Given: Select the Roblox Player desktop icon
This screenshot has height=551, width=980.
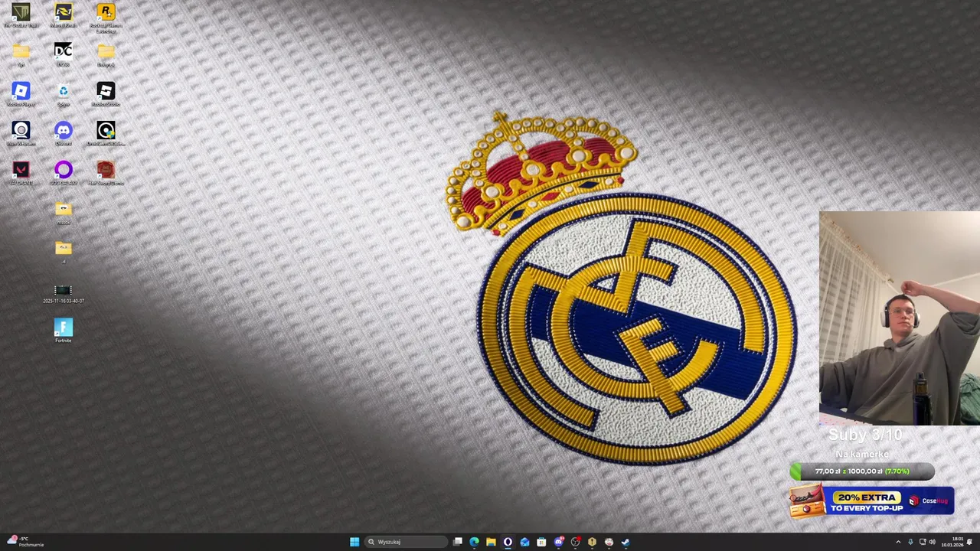Looking at the screenshot, I should pyautogui.click(x=21, y=94).
